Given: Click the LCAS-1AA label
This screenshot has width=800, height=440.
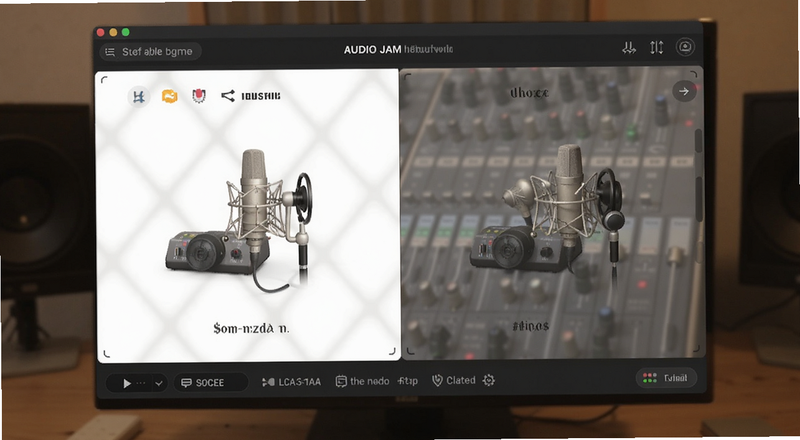Looking at the screenshot, I should (299, 382).
